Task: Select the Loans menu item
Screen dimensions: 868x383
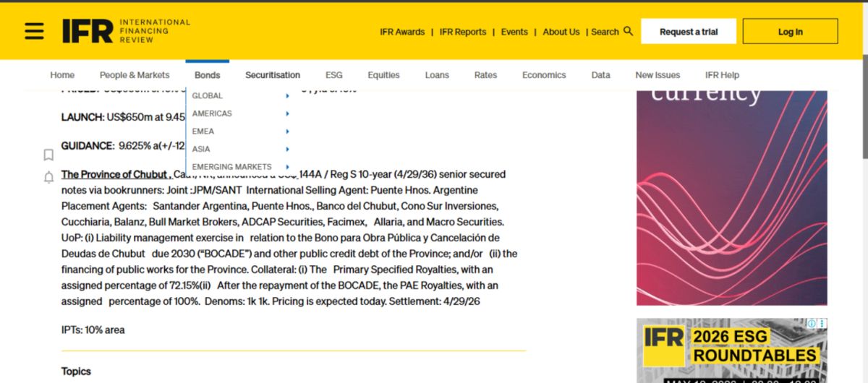Action: [437, 75]
